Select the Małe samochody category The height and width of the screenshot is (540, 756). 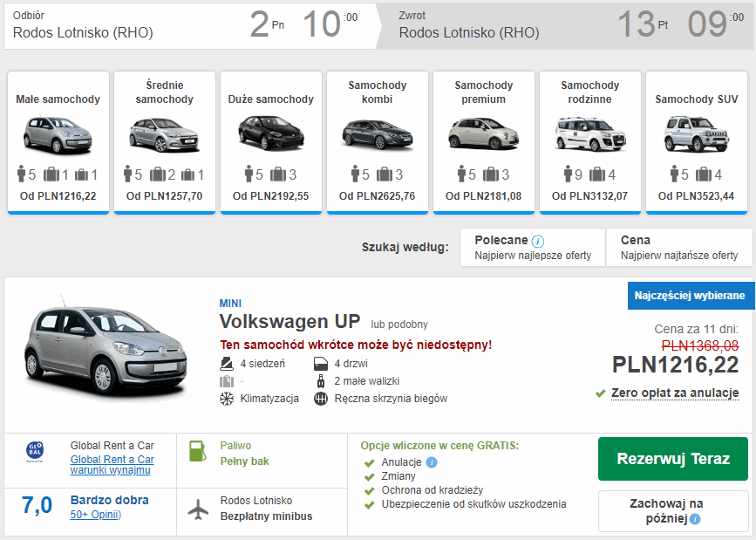(x=58, y=142)
